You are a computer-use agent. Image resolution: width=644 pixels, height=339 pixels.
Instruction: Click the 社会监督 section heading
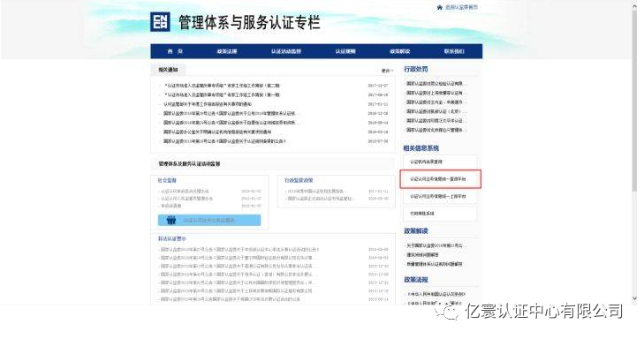point(167,180)
